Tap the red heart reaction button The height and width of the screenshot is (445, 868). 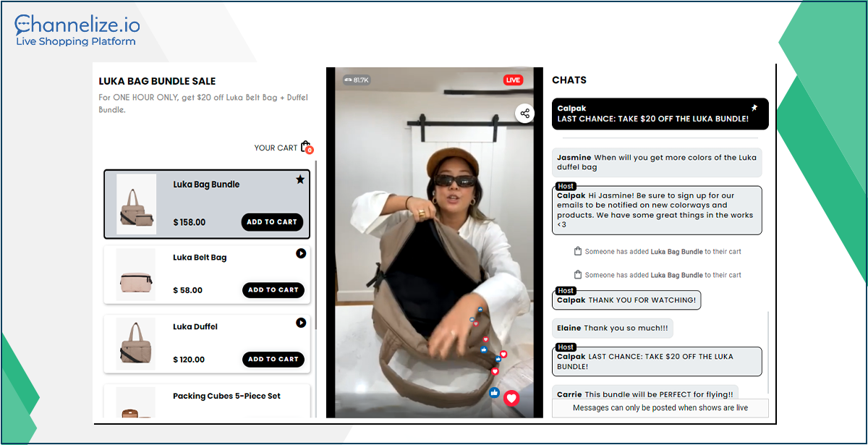511,398
